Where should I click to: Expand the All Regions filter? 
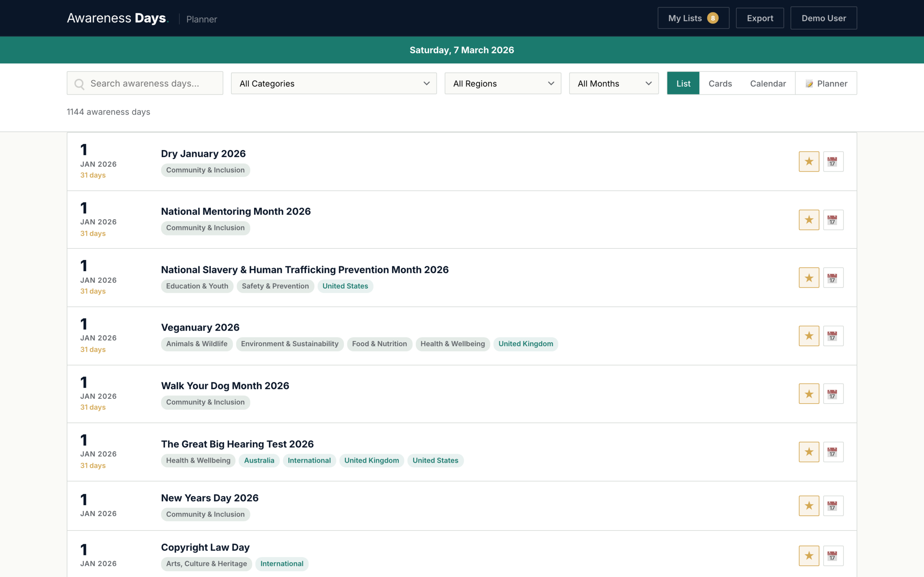pos(502,84)
